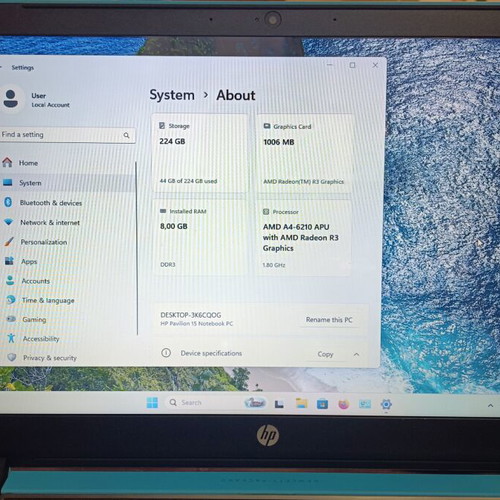Minimize the Settings window
This screenshot has height=500, width=500.
pos(330,65)
